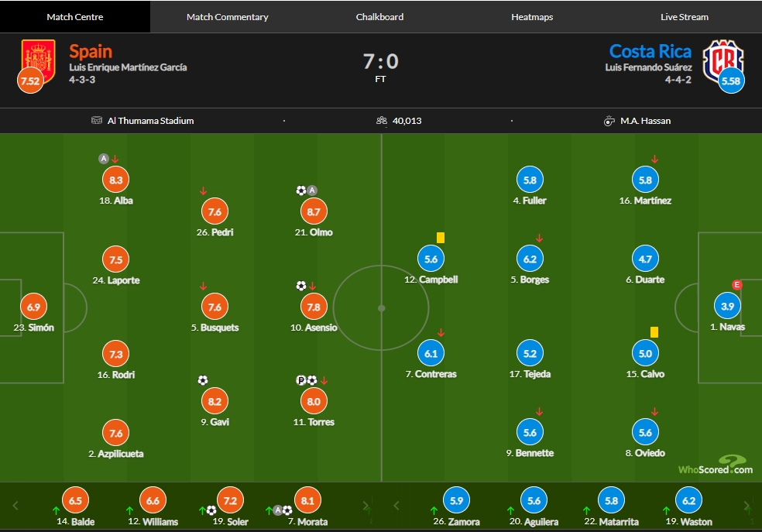This screenshot has width=762, height=532.
Task: Click Campbell's yellow card icon
Action: (441, 238)
